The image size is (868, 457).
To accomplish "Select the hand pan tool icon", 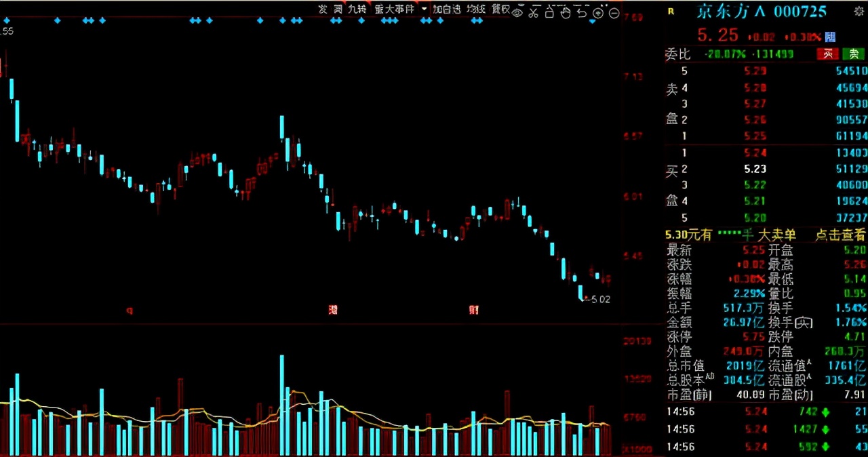I will 566,12.
